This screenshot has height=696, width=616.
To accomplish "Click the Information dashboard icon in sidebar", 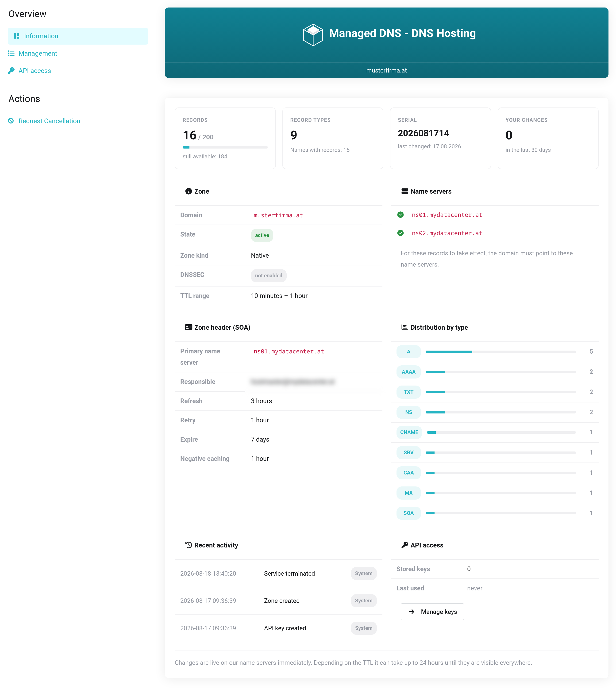I will click(x=16, y=36).
